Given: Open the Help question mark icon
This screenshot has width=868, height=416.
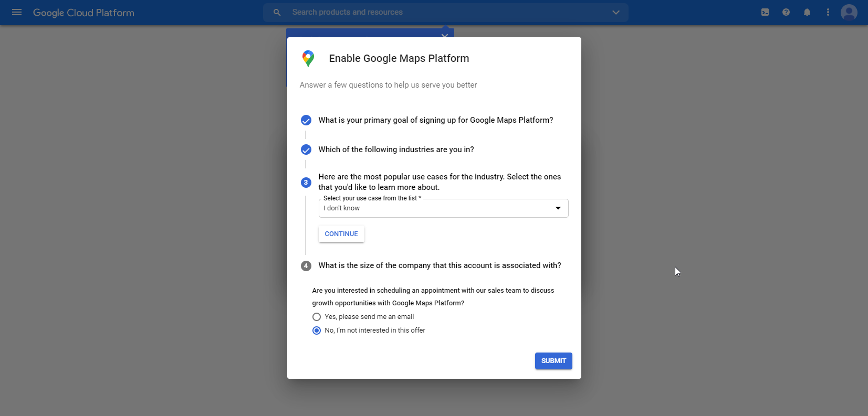Looking at the screenshot, I should pos(786,12).
